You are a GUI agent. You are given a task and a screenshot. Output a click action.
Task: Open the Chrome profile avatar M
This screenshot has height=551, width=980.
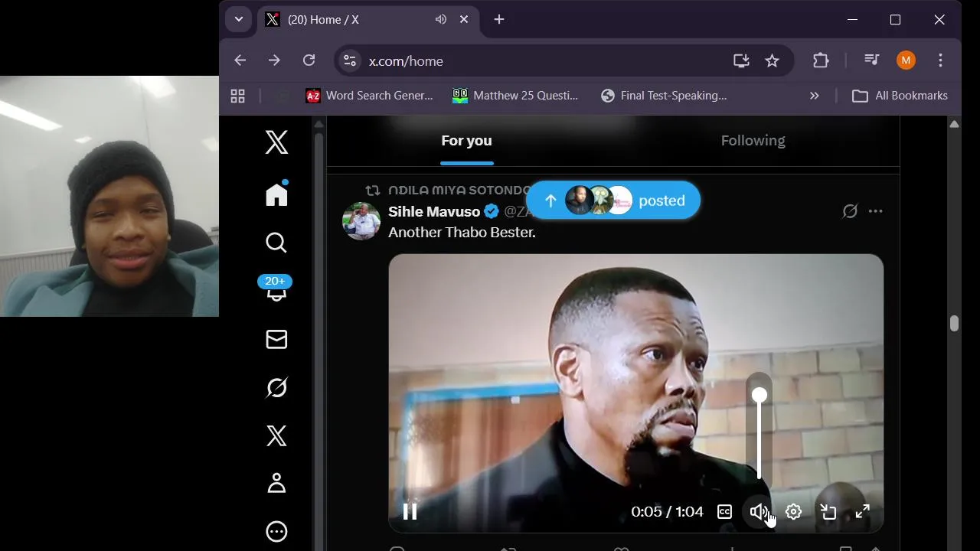click(x=906, y=60)
